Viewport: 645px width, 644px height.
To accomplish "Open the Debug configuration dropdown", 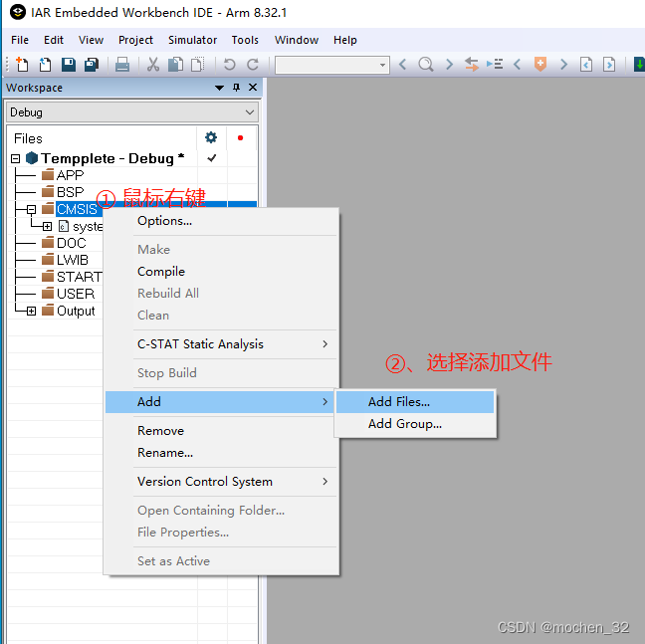I will click(249, 112).
